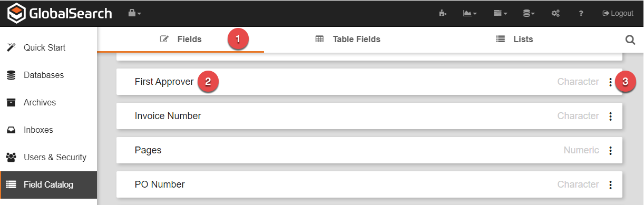The width and height of the screenshot is (644, 205).
Task: Expand the lock icon dropdown
Action: [x=135, y=13]
